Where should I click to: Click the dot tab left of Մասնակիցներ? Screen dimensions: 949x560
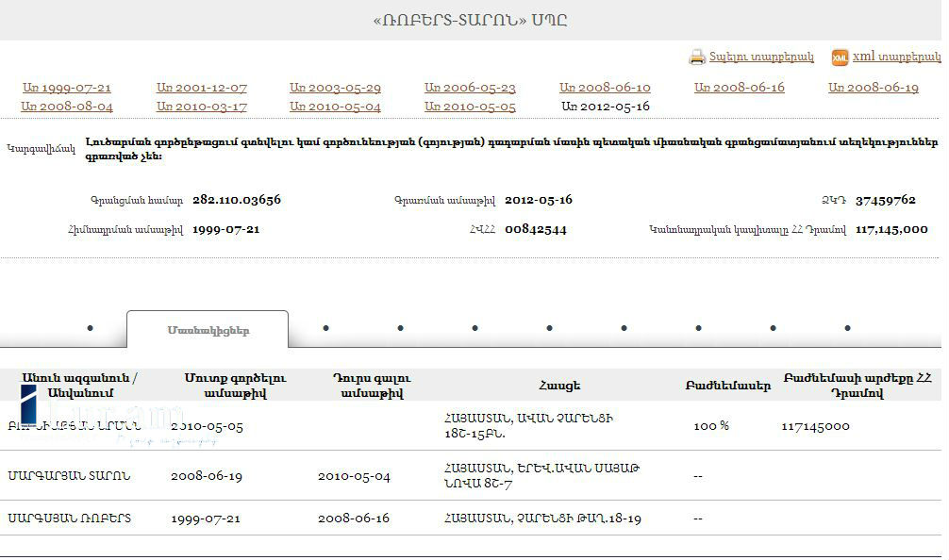coord(90,328)
